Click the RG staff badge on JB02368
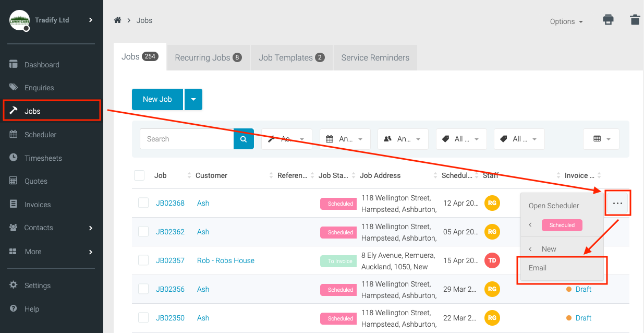This screenshot has height=333, width=644. (492, 203)
